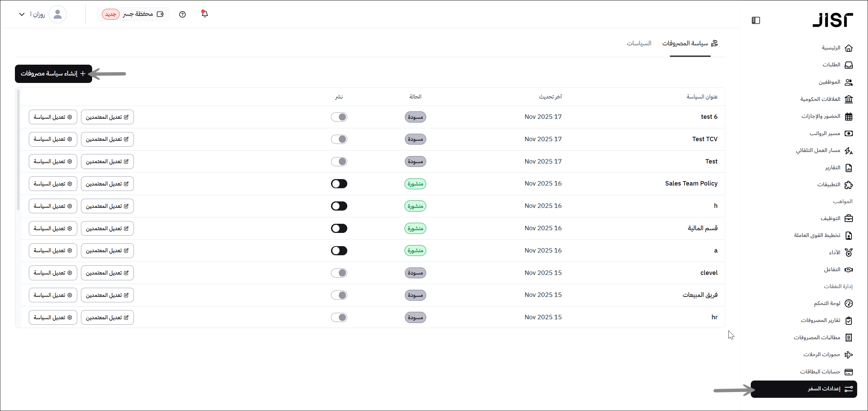Open Apps puzzle piece icon
Viewport: 868px width, 411px height.
[x=849, y=185]
